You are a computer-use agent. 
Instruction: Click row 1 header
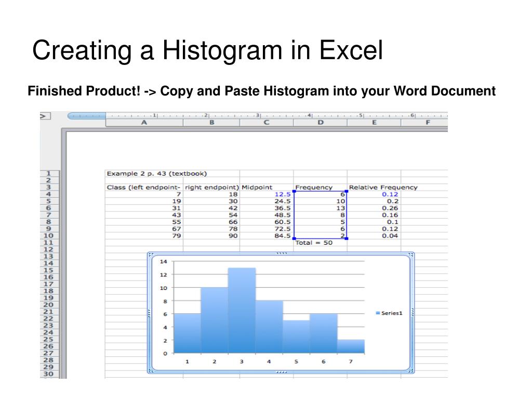(x=49, y=174)
